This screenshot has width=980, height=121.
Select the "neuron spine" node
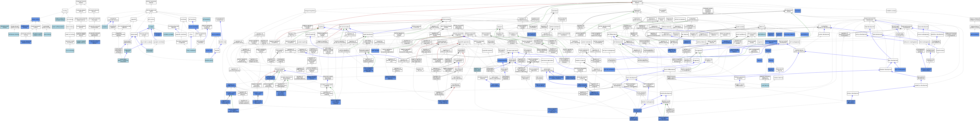coord(209,50)
